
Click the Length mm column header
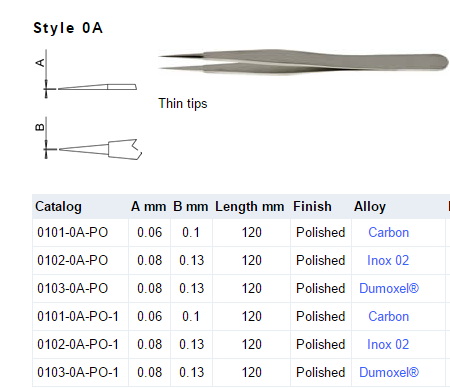(x=250, y=207)
